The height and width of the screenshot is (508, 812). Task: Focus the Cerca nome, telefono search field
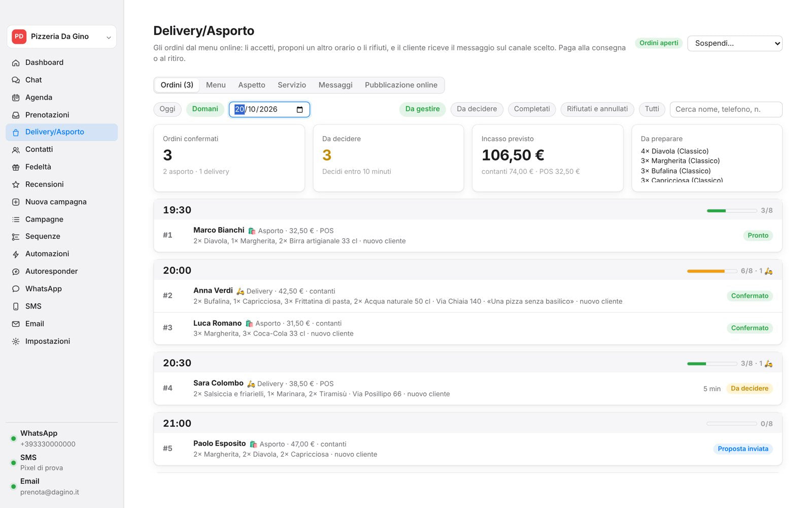coord(726,109)
